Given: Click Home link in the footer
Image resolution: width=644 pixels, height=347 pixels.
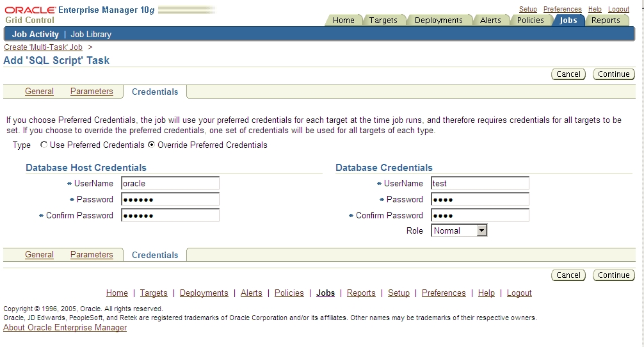Looking at the screenshot, I should click(x=117, y=293).
